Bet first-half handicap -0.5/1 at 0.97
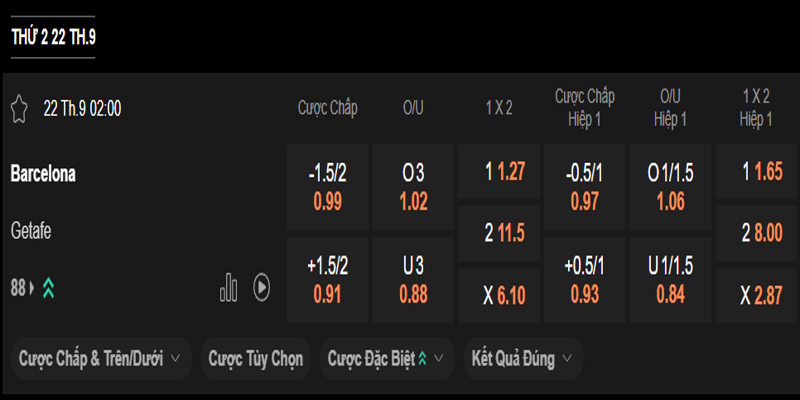The image size is (800, 400). (584, 187)
